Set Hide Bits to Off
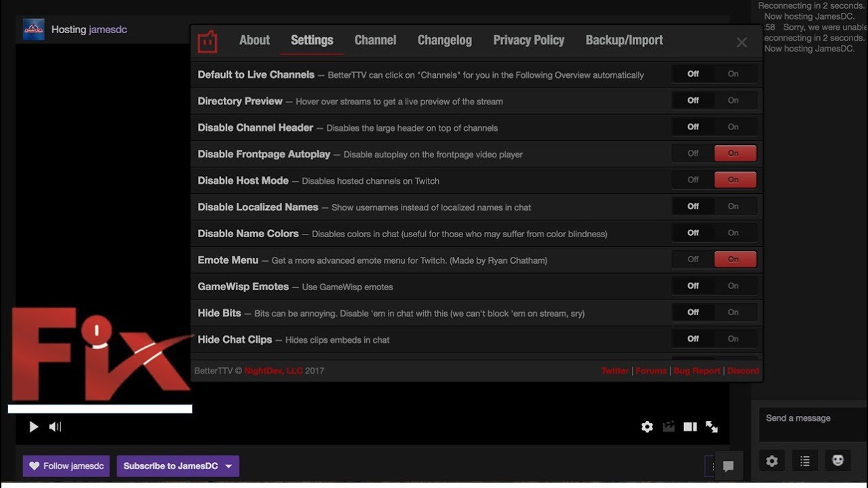 coord(693,312)
